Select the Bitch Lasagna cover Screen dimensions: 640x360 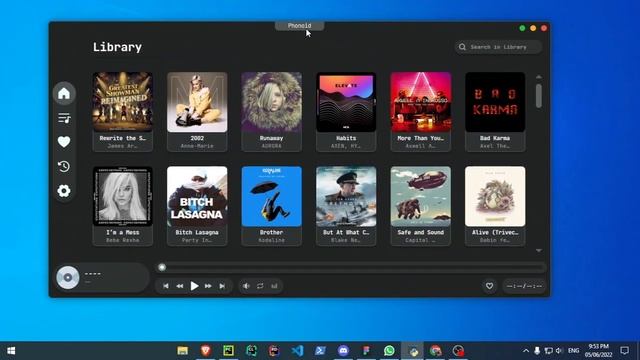point(197,196)
